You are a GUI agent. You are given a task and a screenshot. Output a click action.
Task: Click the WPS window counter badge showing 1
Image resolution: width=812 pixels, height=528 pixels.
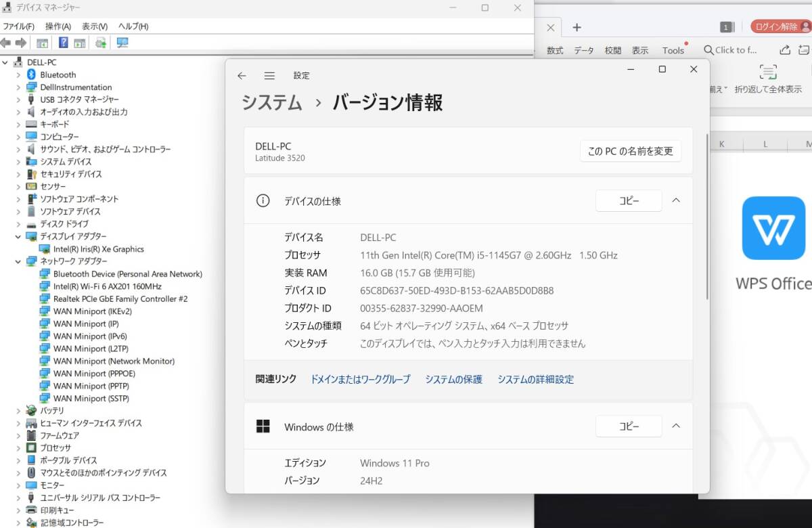point(727,27)
